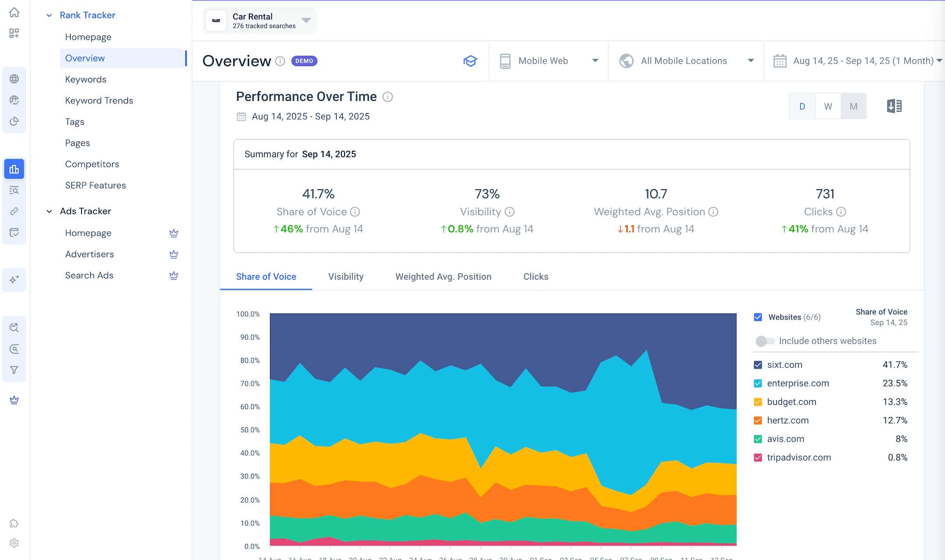Screen dimensions: 945x560
Task: Open the filter funnel icon in sidebar
Action: (x=14, y=370)
